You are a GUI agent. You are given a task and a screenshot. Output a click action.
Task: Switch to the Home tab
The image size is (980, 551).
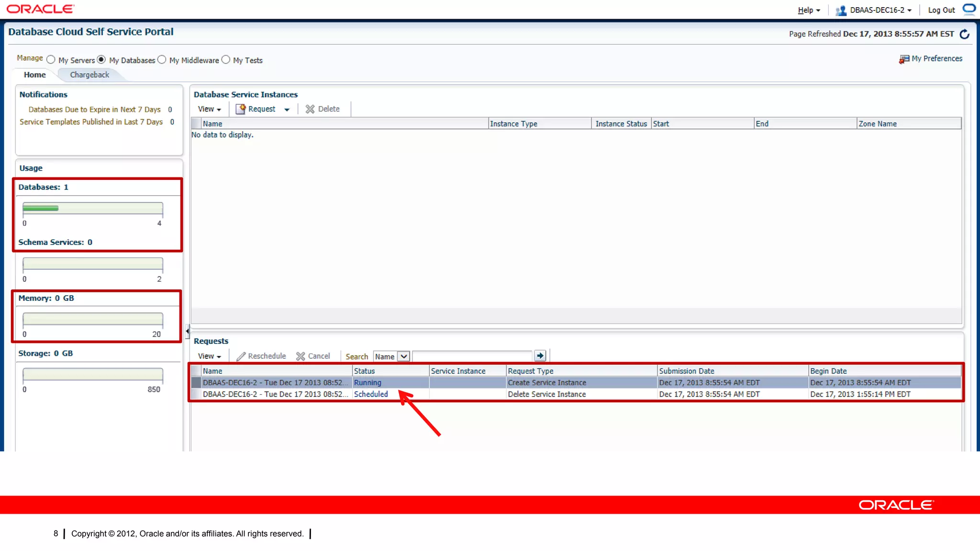coord(35,75)
